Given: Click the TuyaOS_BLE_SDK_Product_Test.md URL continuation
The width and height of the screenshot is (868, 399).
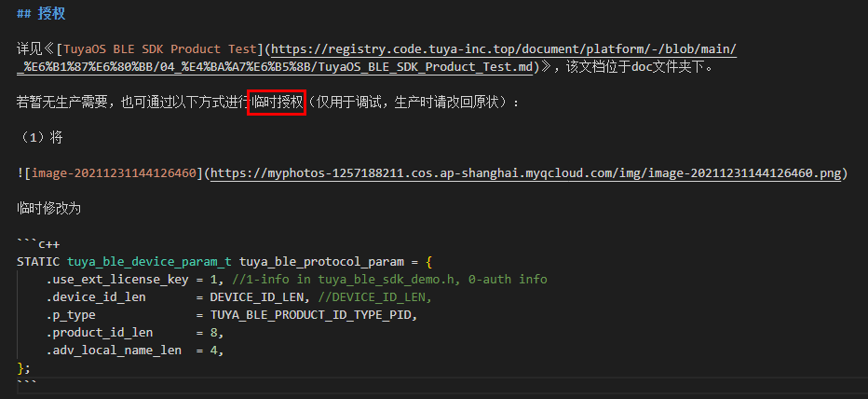Looking at the screenshot, I should (275, 67).
